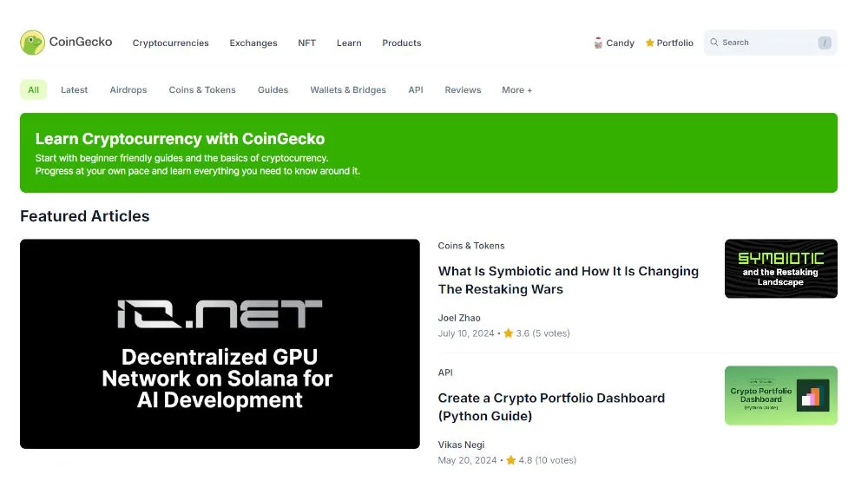Screen dimensions: 868x488
Task: Open Exchanges in the top navigation
Action: [253, 43]
